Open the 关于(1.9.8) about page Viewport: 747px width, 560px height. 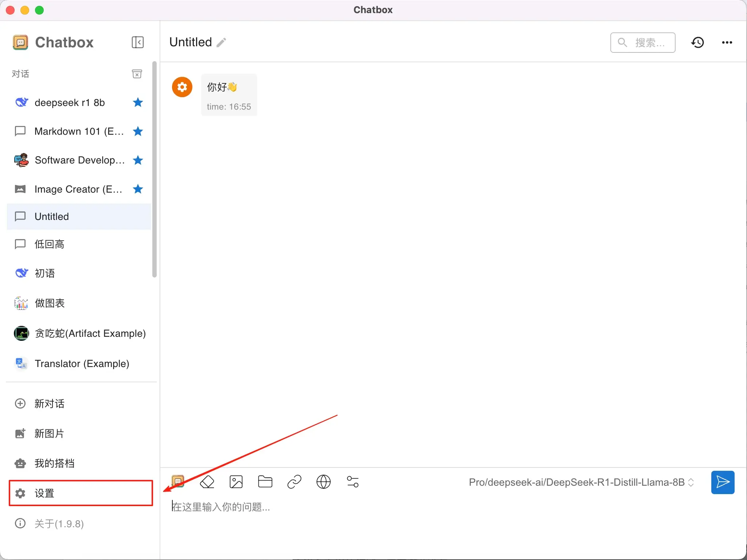click(x=81, y=524)
